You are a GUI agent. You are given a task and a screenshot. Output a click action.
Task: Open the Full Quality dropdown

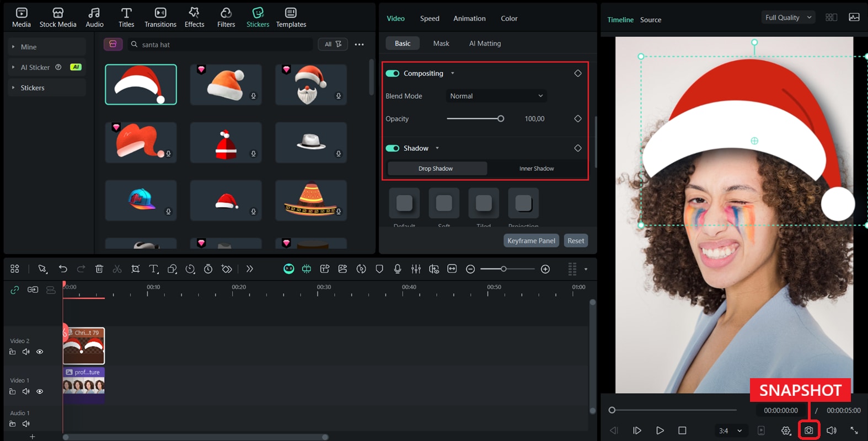pos(788,18)
